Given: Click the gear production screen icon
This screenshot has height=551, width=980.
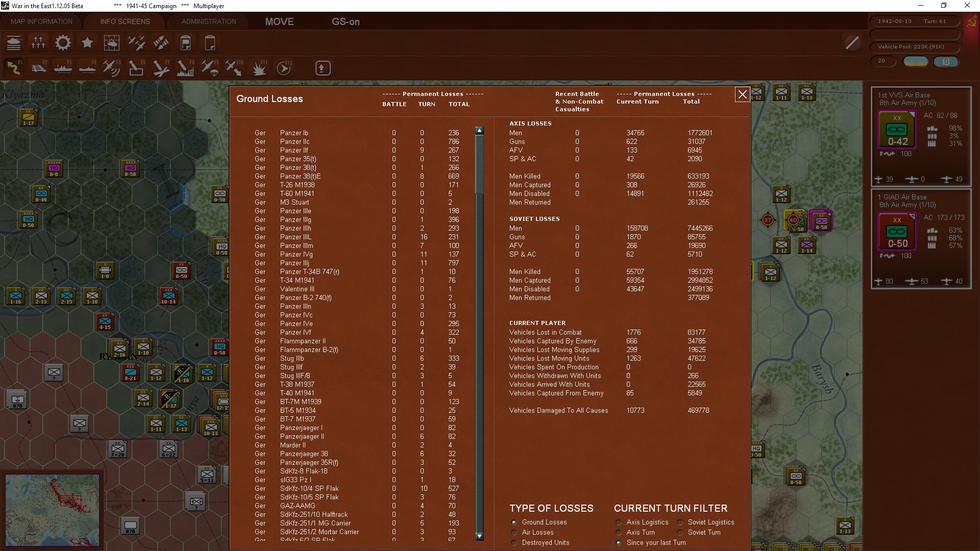Looking at the screenshot, I should pos(63,43).
